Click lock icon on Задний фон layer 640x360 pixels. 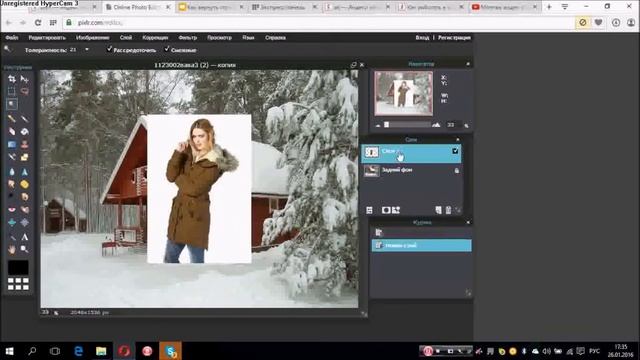coord(457,170)
